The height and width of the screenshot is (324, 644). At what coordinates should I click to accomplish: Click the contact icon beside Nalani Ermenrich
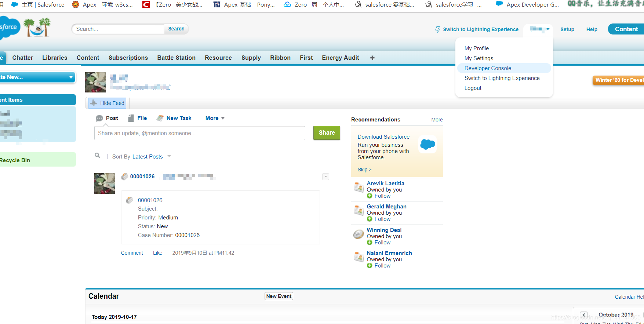(x=359, y=257)
